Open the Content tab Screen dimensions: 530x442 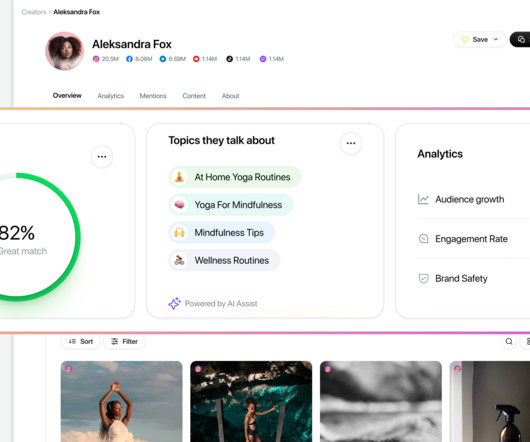click(x=194, y=96)
